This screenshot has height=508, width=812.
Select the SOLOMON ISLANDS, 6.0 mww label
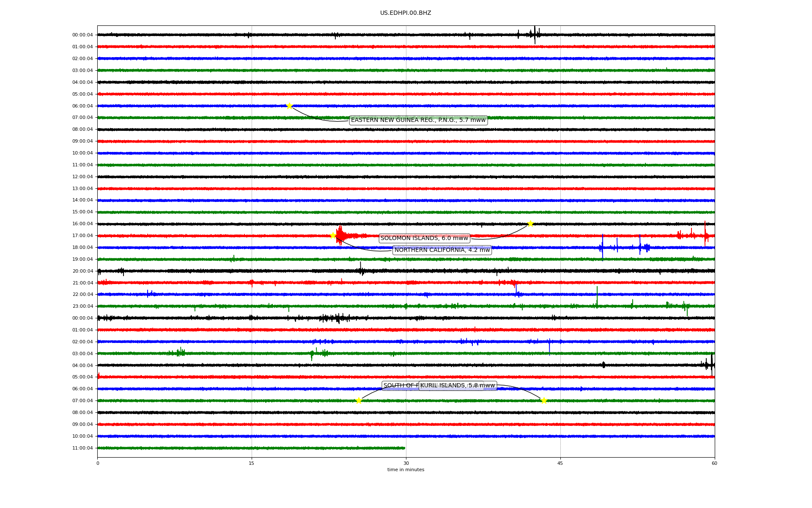tap(424, 238)
